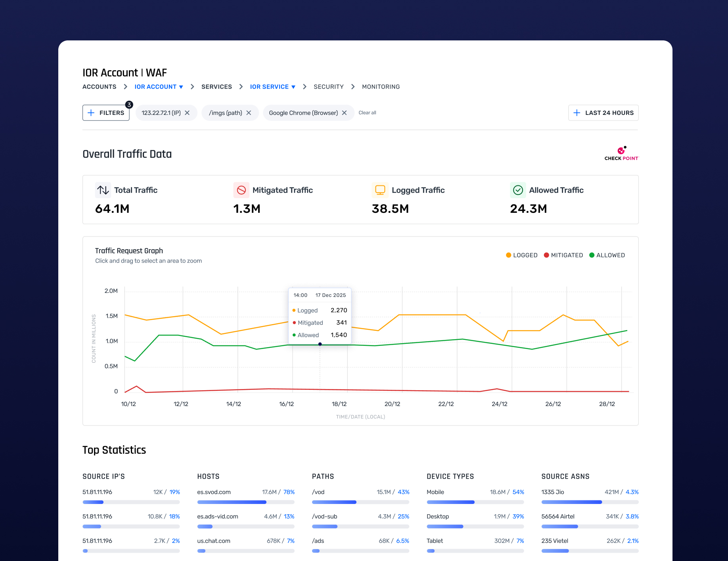Toggle the Logged series in legend

[x=521, y=255]
